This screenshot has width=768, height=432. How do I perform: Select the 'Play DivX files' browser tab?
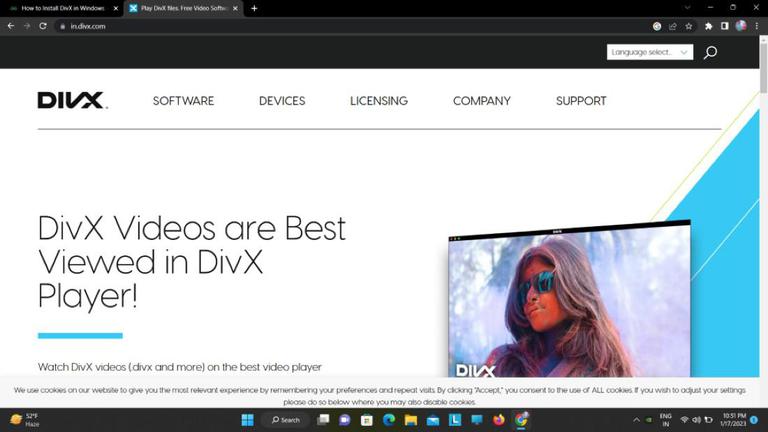click(x=182, y=8)
